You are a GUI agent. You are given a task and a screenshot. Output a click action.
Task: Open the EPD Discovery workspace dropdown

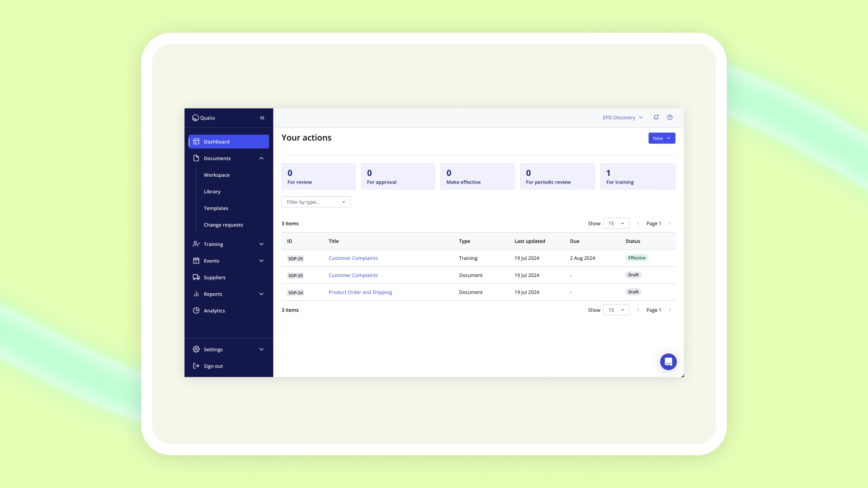[623, 117]
